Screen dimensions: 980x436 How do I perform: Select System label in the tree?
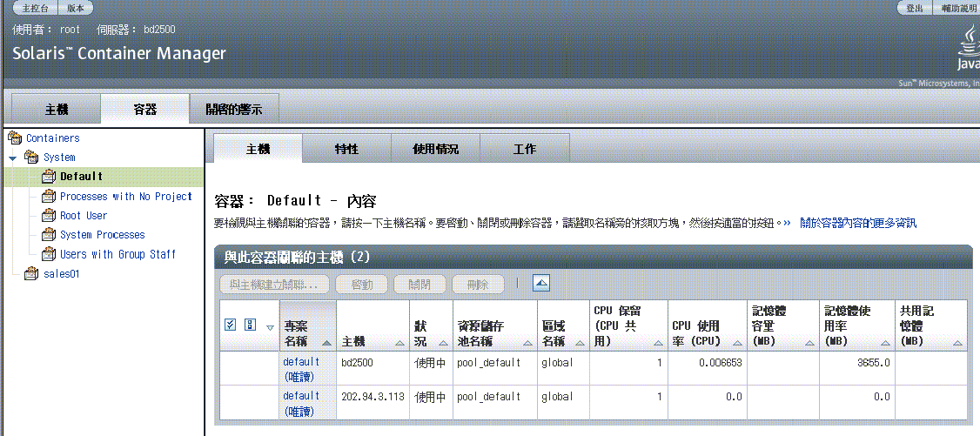(59, 158)
